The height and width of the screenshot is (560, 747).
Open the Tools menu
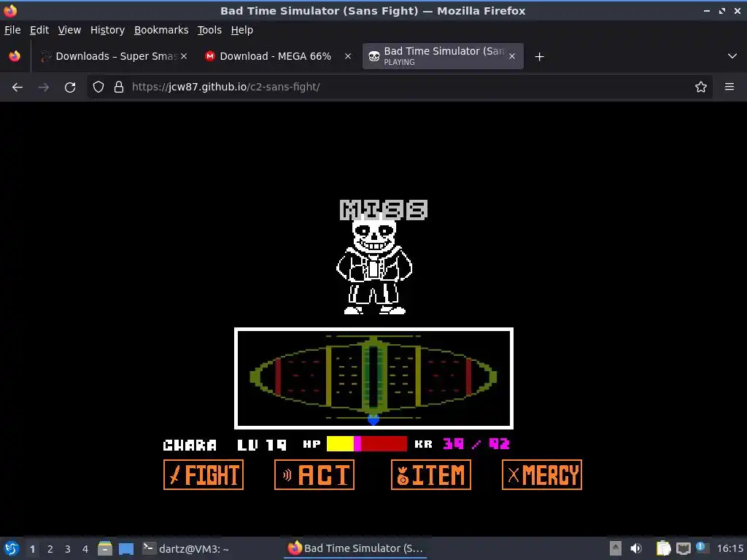click(x=209, y=30)
